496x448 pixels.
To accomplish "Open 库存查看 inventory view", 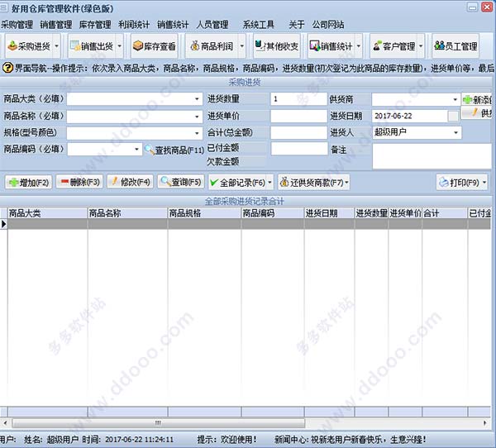I will point(155,46).
